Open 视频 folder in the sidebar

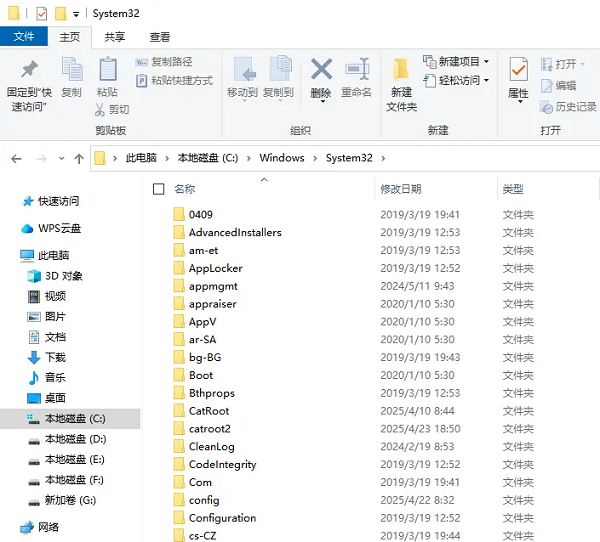click(x=47, y=296)
